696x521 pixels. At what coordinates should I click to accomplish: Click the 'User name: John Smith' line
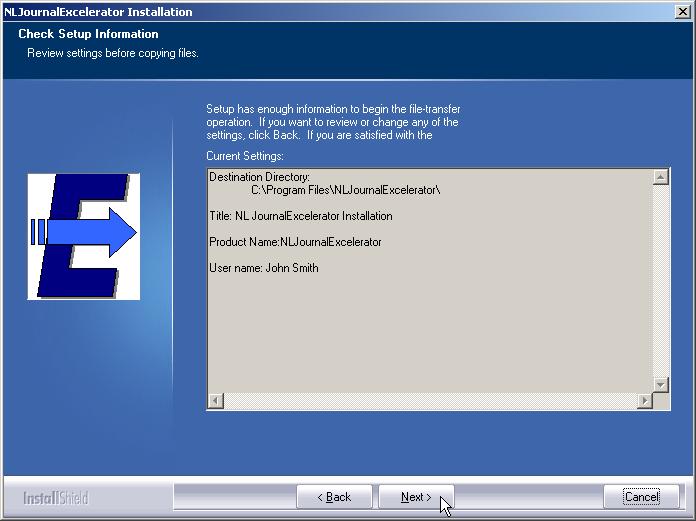click(x=264, y=268)
